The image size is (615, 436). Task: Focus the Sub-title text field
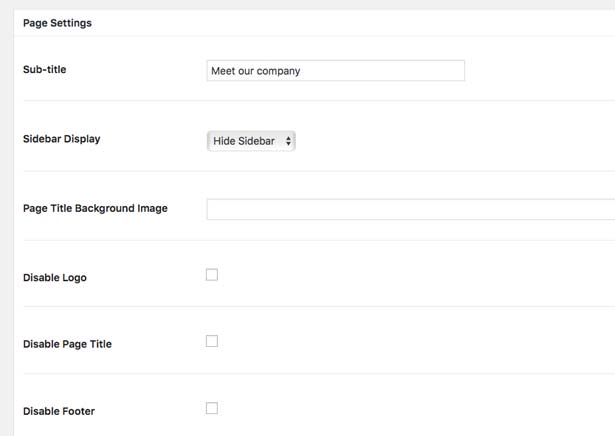[335, 71]
